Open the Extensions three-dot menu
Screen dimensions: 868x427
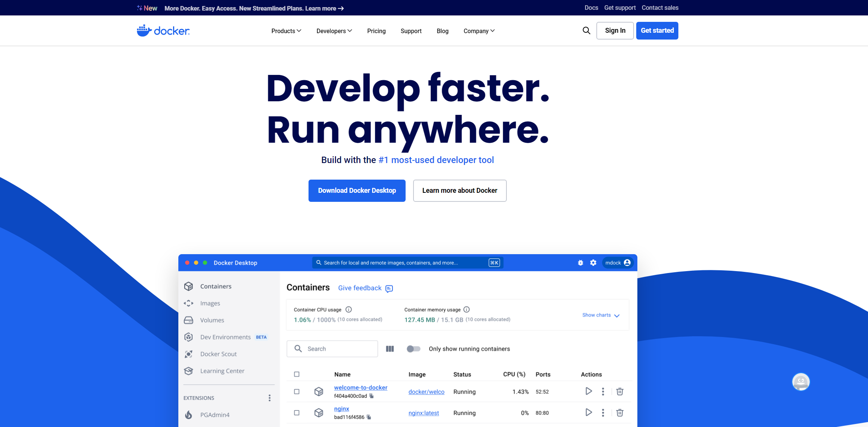[269, 398]
